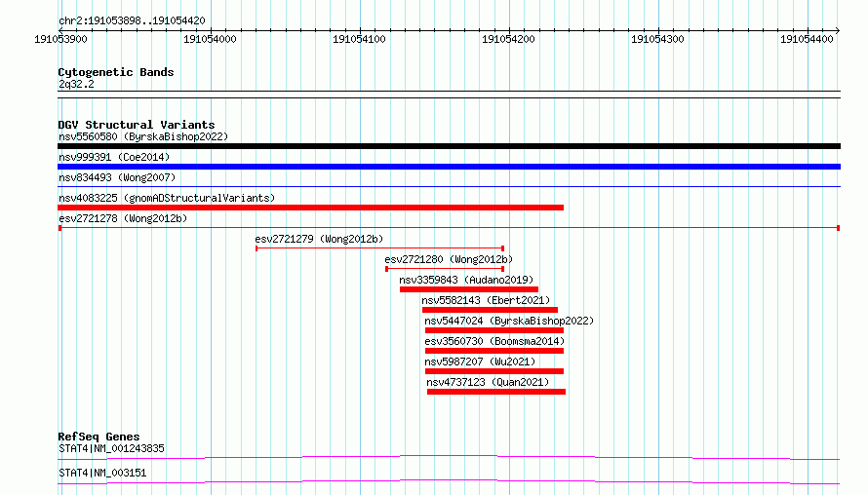This screenshot has width=868, height=495.
Task: Select the red nsv5582143 variant bar
Action: click(490, 310)
